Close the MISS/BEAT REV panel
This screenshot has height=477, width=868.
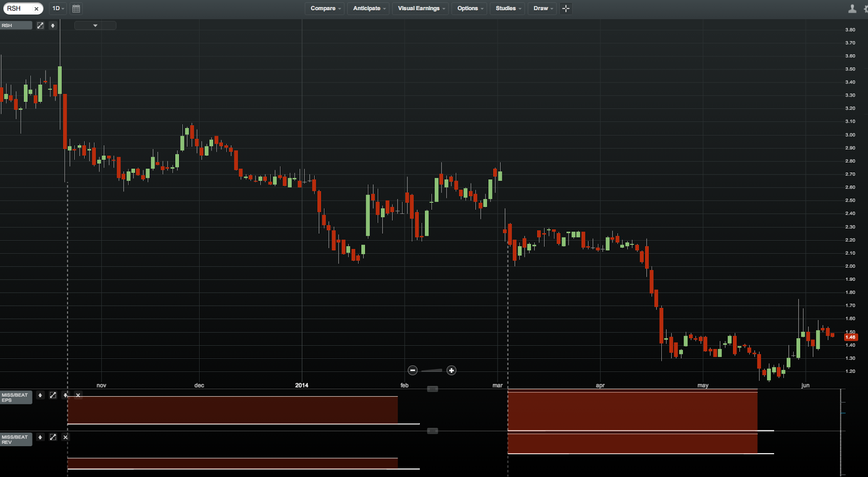pos(66,437)
